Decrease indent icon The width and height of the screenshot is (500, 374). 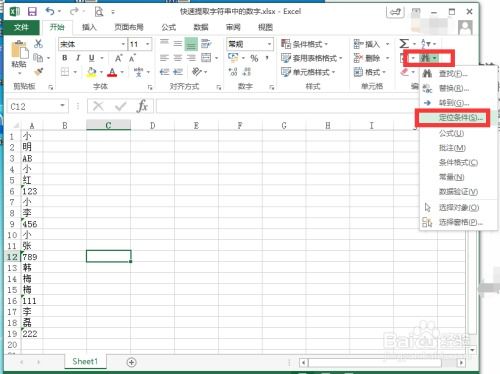pyautogui.click(x=164, y=72)
